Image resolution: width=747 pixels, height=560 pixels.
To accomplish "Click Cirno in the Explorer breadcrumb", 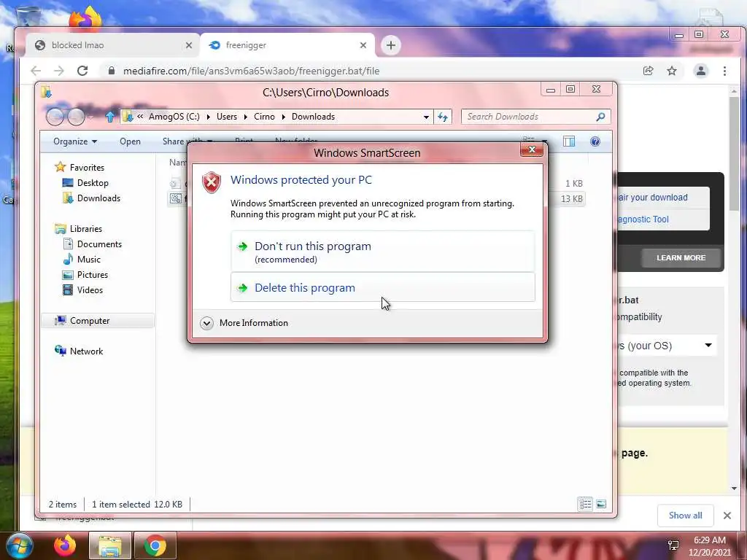I will tap(264, 117).
